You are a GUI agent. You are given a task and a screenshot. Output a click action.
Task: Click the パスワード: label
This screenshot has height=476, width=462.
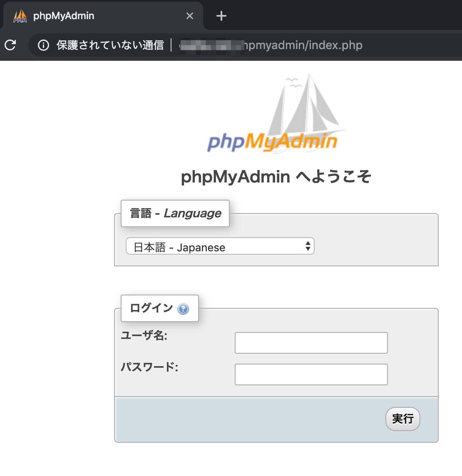point(149,367)
